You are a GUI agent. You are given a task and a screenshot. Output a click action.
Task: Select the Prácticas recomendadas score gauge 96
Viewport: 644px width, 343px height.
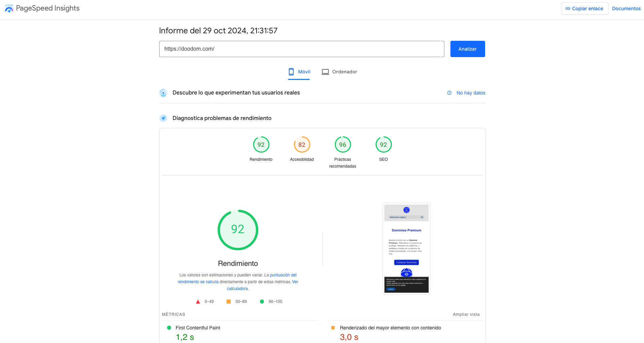click(343, 144)
